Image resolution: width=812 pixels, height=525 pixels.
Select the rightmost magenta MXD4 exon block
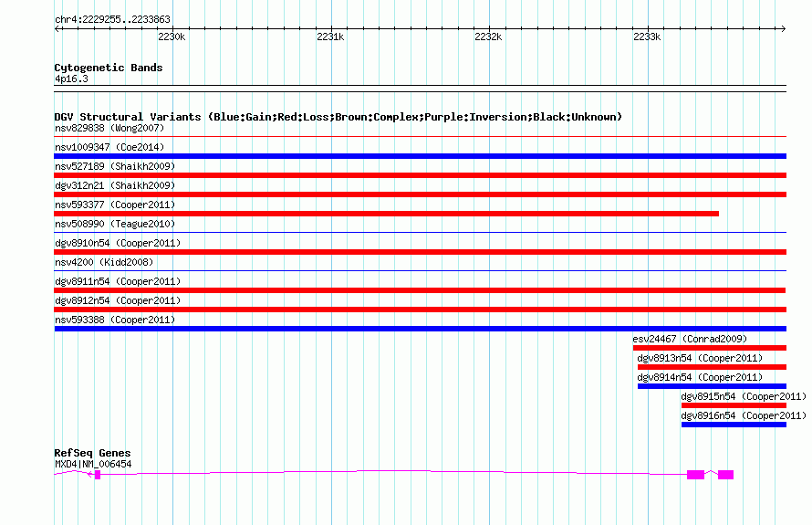725,475
